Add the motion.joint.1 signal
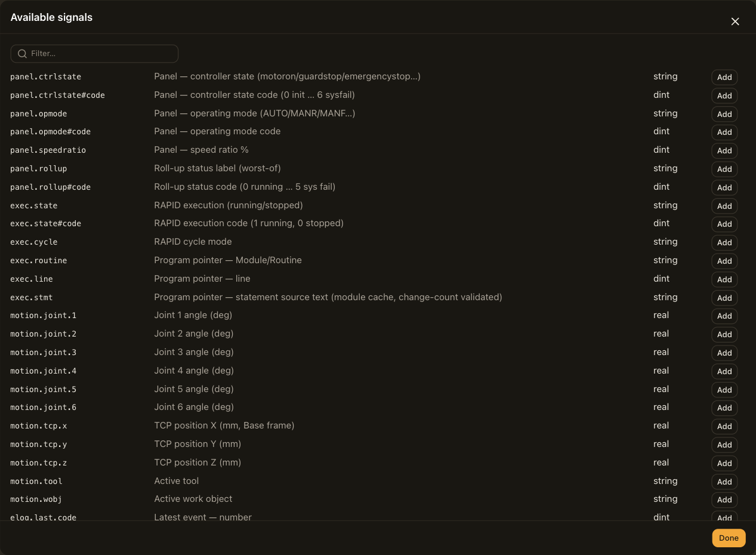Image resolution: width=756 pixels, height=555 pixels. pyautogui.click(x=724, y=316)
